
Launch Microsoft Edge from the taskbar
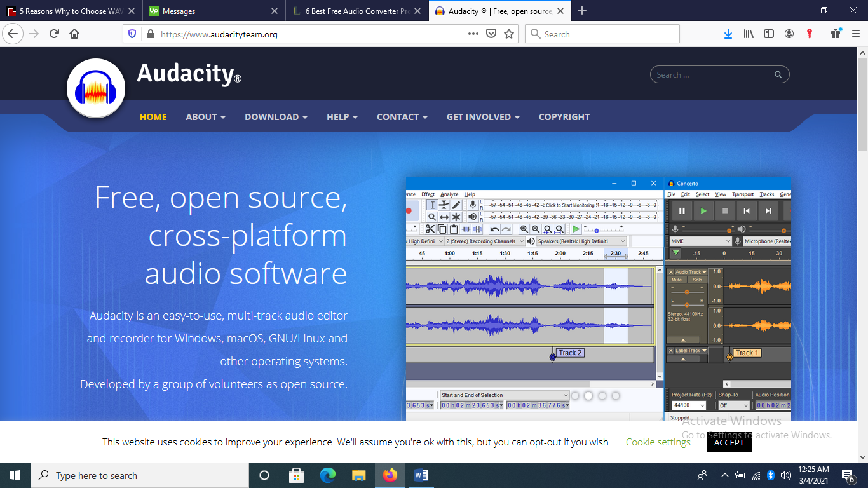[x=327, y=475]
